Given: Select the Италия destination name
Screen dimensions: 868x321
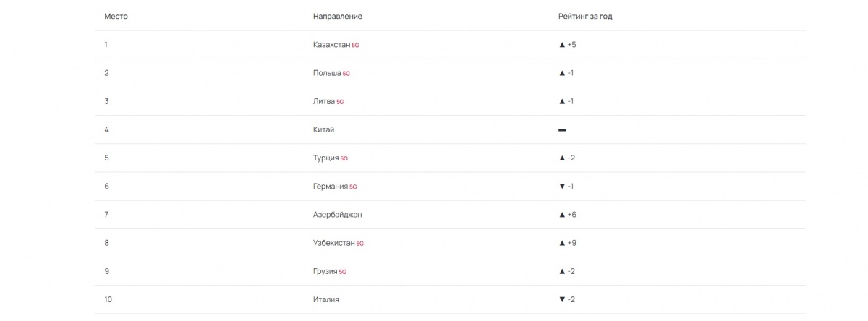Looking at the screenshot, I should [326, 299].
